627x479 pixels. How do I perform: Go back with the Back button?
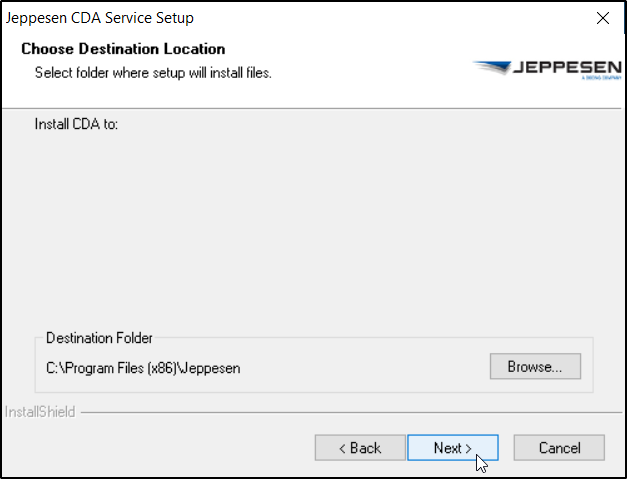pos(360,448)
